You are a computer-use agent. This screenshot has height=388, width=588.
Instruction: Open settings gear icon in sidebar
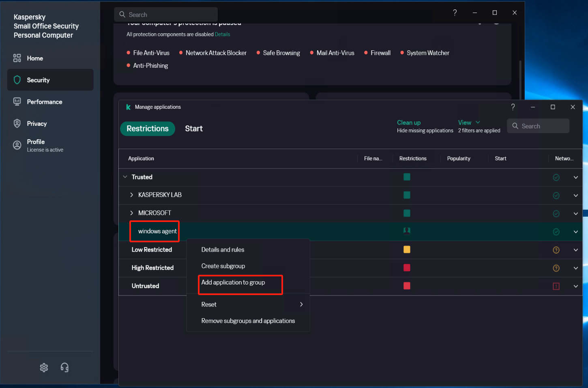pyautogui.click(x=44, y=368)
